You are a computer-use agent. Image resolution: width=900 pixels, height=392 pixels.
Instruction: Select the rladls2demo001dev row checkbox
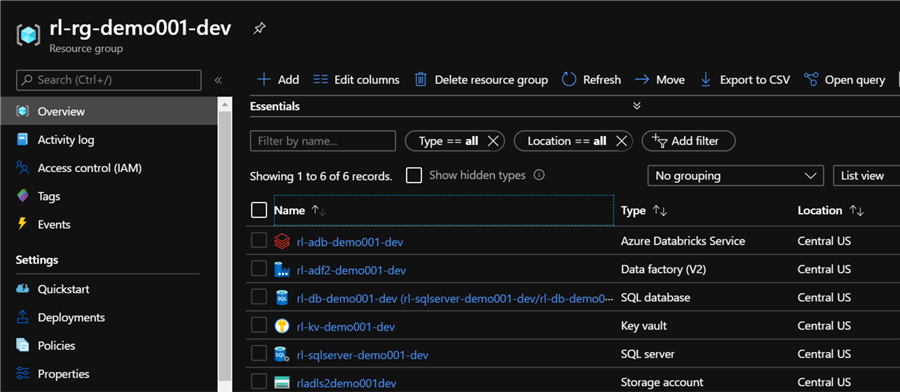(x=259, y=381)
